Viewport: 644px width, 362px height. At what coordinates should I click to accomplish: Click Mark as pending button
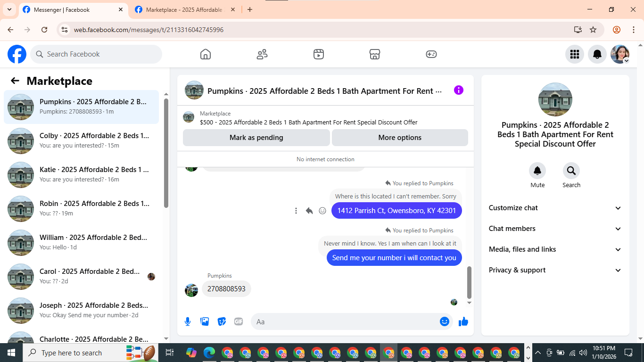point(256,138)
